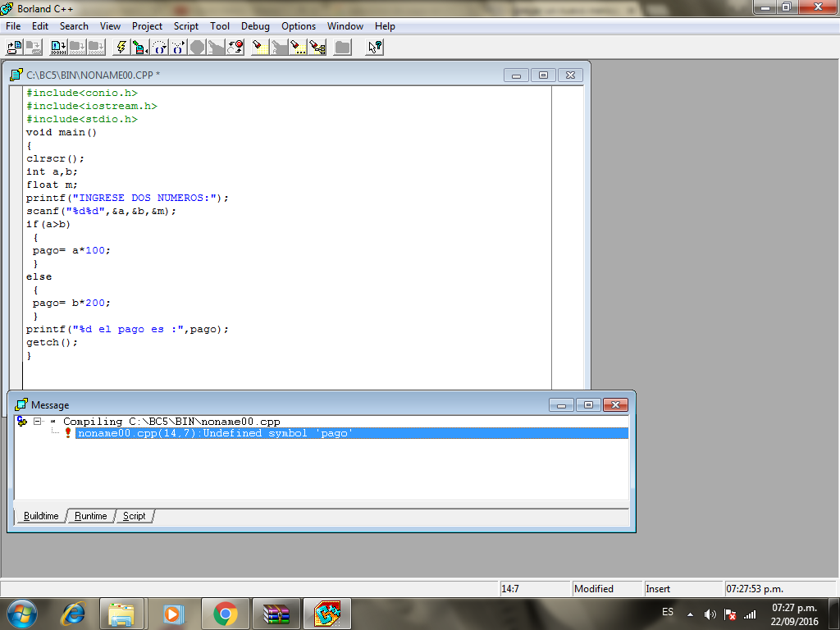Screen dimensions: 840x630
Task: Switch to the Script tab in Message window
Action: (134, 516)
